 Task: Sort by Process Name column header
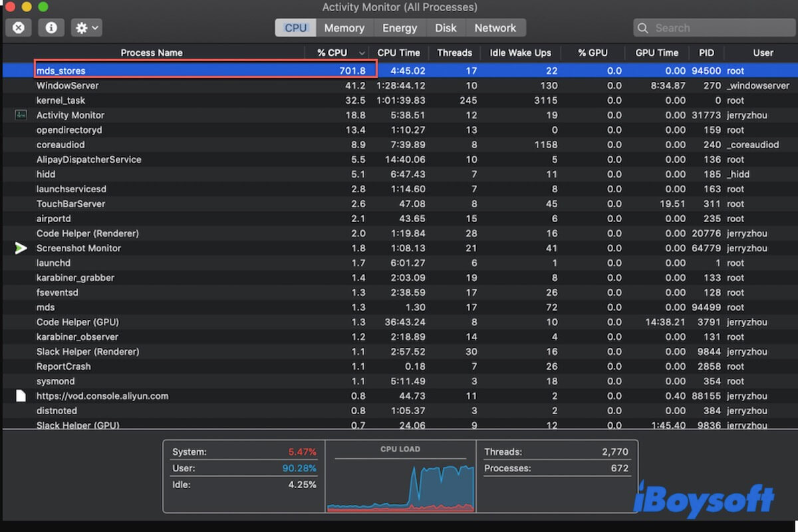(152, 53)
